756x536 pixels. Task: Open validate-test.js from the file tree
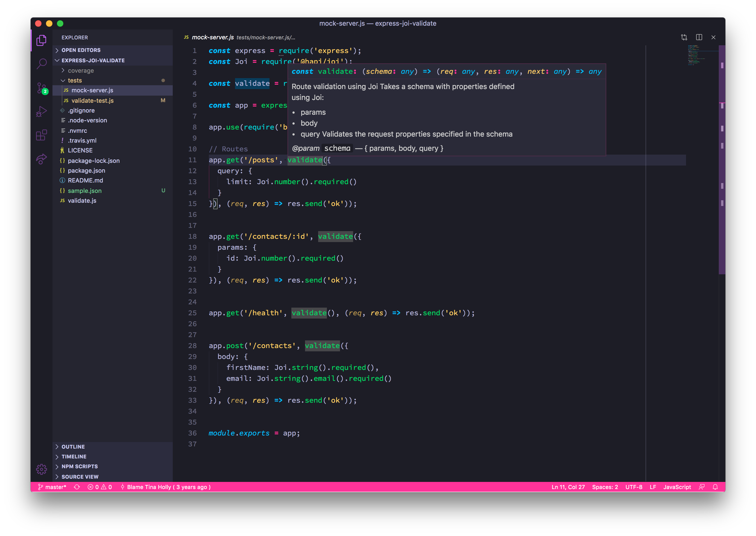pyautogui.click(x=92, y=101)
